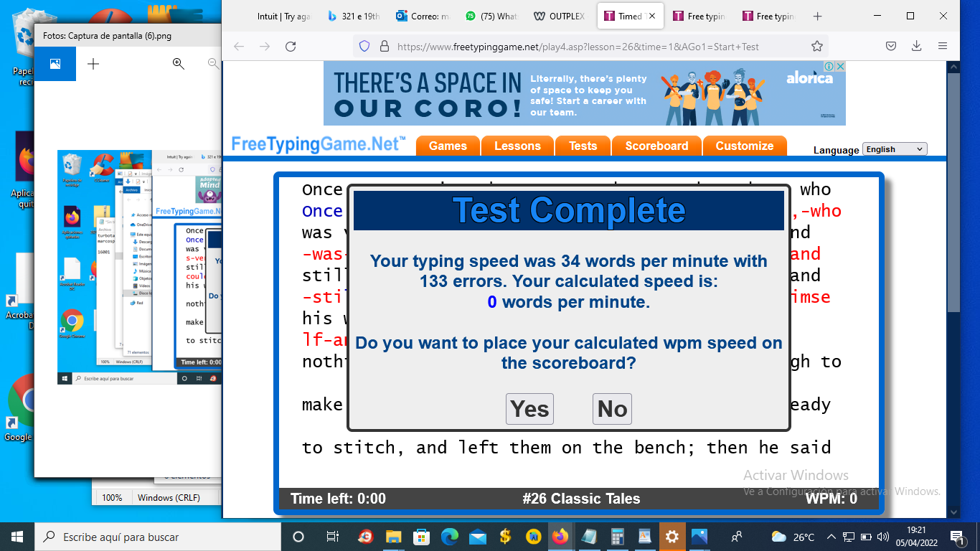Open Microsoft Edge from the taskbar
The height and width of the screenshot is (551, 980).
tap(449, 537)
